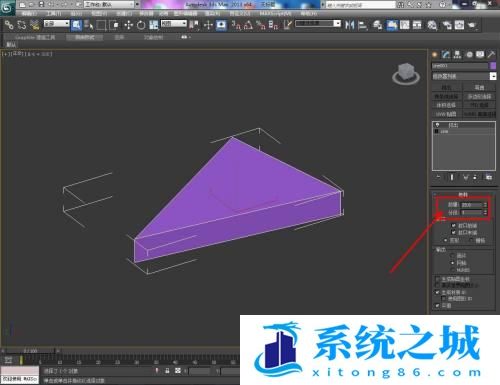Screen dimensions: 500x385
Task: Open the Schematic View
Action: tap(417, 25)
